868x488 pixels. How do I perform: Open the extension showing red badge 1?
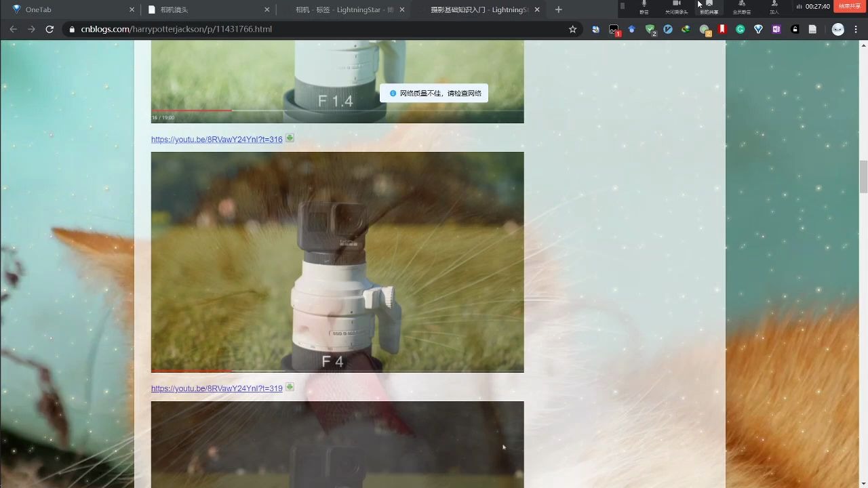point(614,30)
